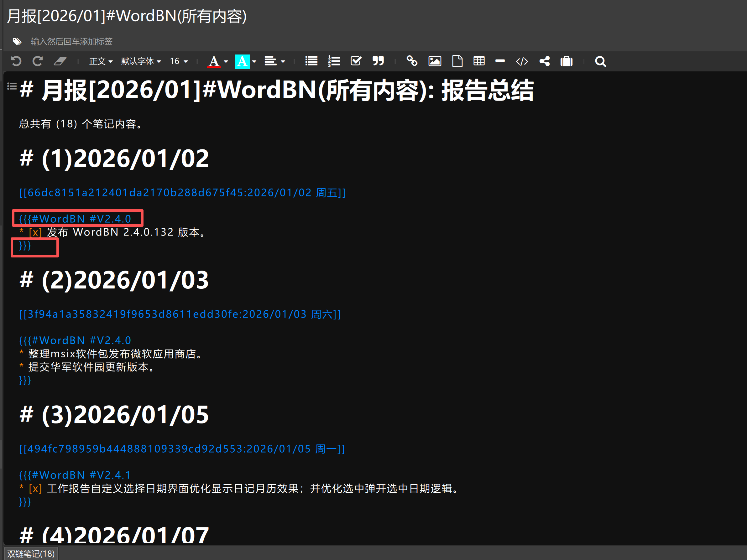
Task: Click the share icon in the toolbar
Action: tap(544, 61)
